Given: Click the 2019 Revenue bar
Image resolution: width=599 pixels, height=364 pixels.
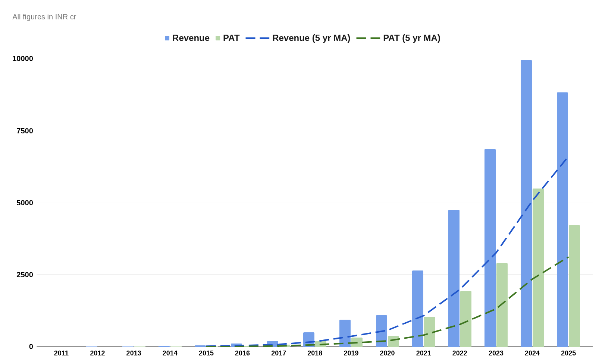Looking at the screenshot, I should (x=345, y=333).
